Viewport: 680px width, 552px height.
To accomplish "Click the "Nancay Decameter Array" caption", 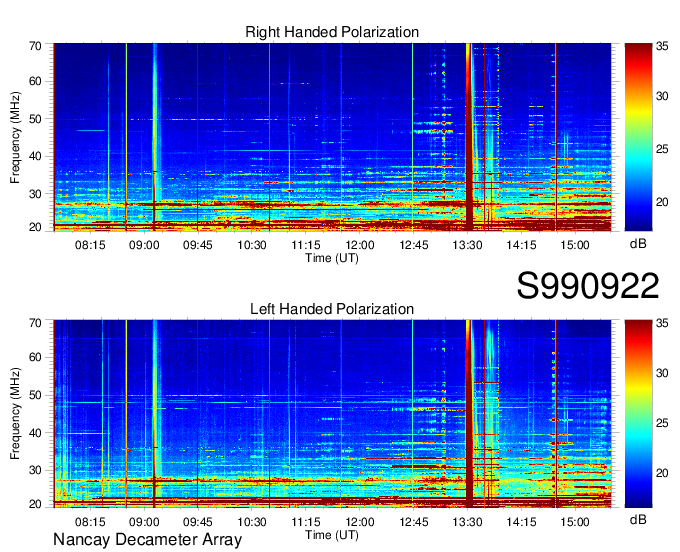I will (147, 539).
